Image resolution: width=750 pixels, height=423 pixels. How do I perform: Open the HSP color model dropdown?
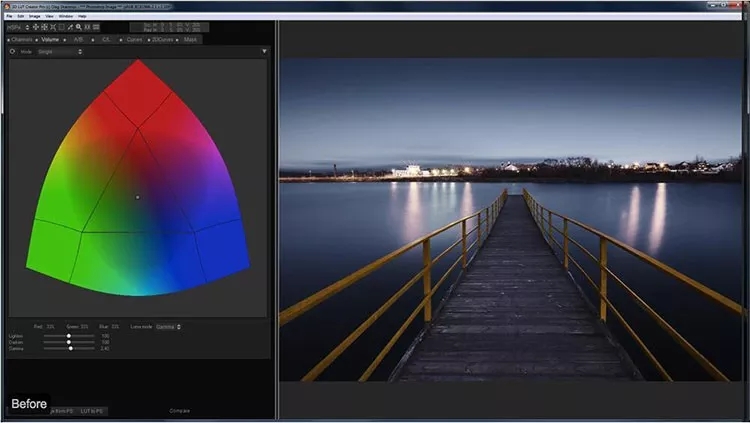click(x=16, y=27)
